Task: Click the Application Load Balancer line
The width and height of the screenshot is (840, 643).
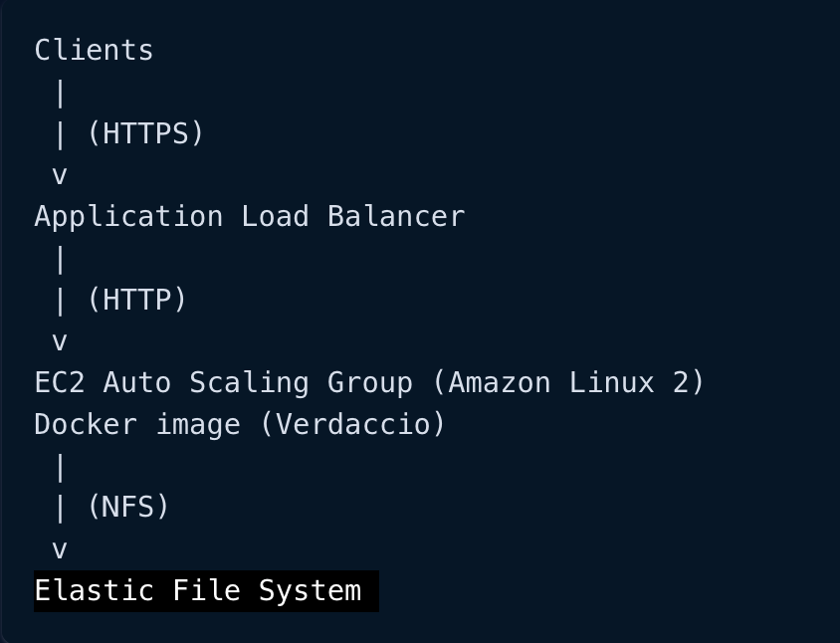Action: (x=250, y=217)
